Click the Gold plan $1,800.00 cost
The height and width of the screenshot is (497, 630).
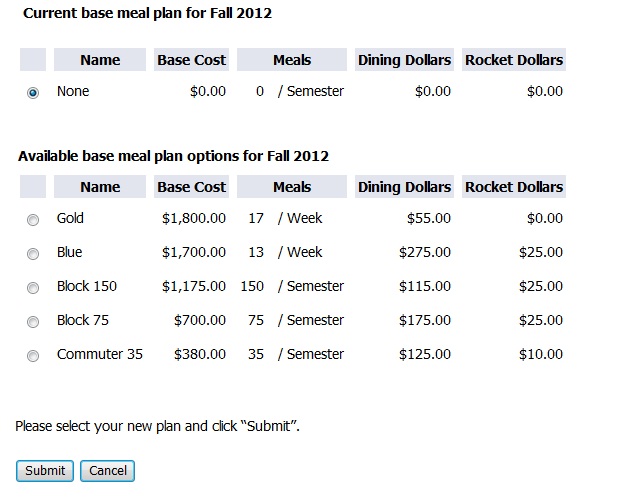click(x=194, y=218)
